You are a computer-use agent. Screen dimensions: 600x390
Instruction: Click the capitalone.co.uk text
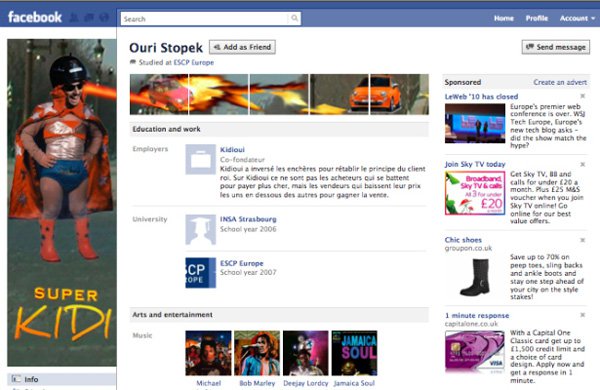coord(471,324)
